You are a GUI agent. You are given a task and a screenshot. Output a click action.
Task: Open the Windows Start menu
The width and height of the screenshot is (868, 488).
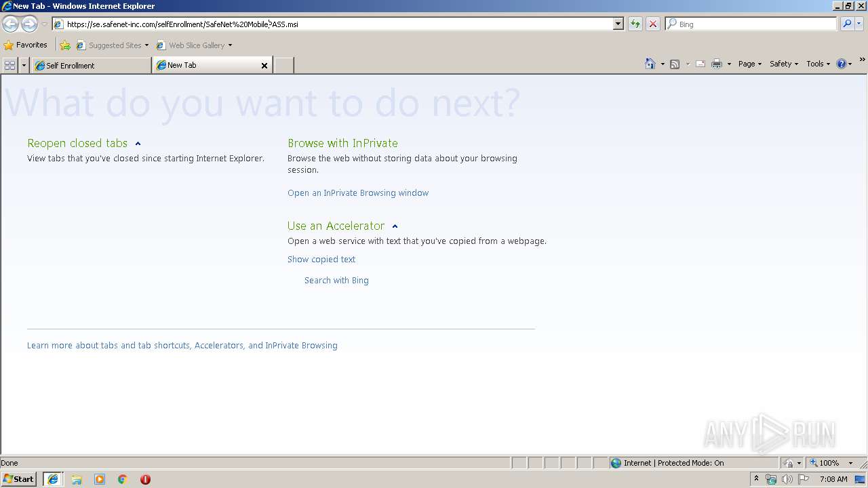point(19,479)
